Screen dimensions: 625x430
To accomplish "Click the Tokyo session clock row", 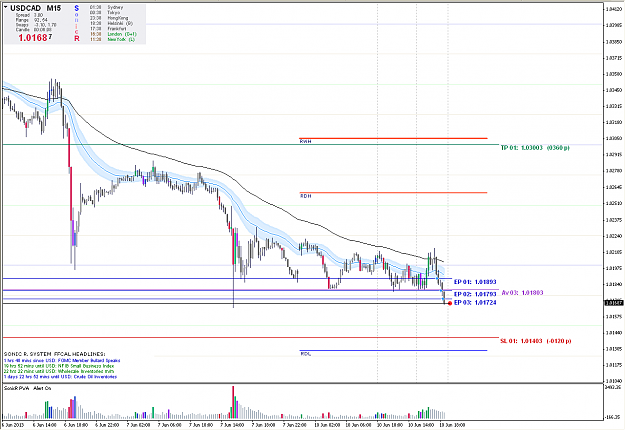I will 104,13.
